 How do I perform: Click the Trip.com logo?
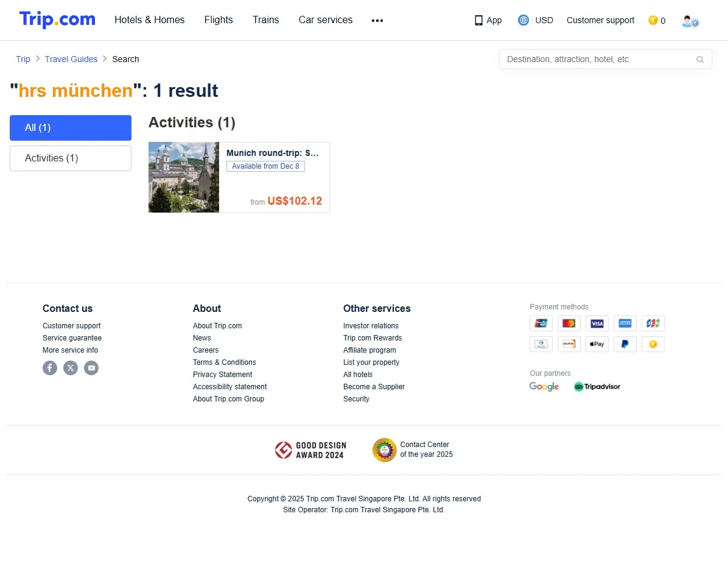[57, 19]
